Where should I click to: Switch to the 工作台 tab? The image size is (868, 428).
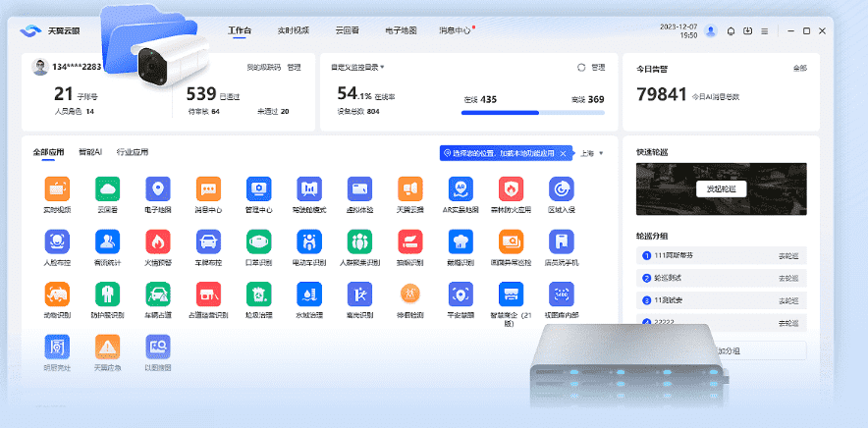(240, 30)
